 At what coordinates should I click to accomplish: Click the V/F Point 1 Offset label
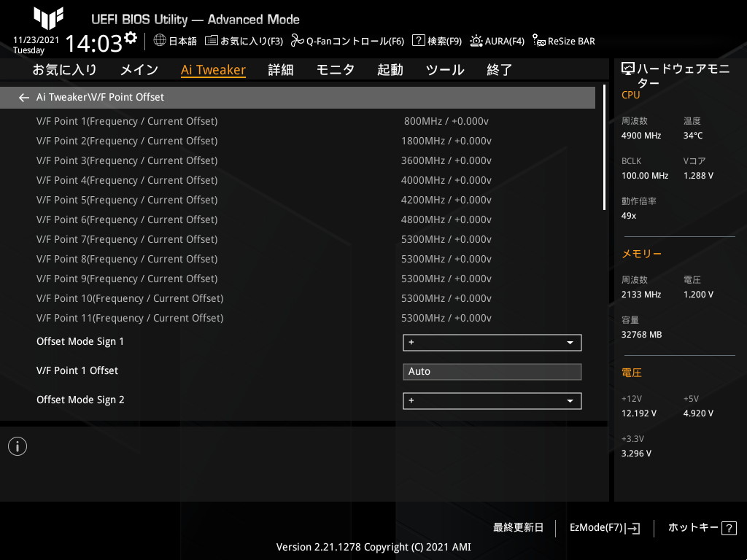[x=77, y=370]
